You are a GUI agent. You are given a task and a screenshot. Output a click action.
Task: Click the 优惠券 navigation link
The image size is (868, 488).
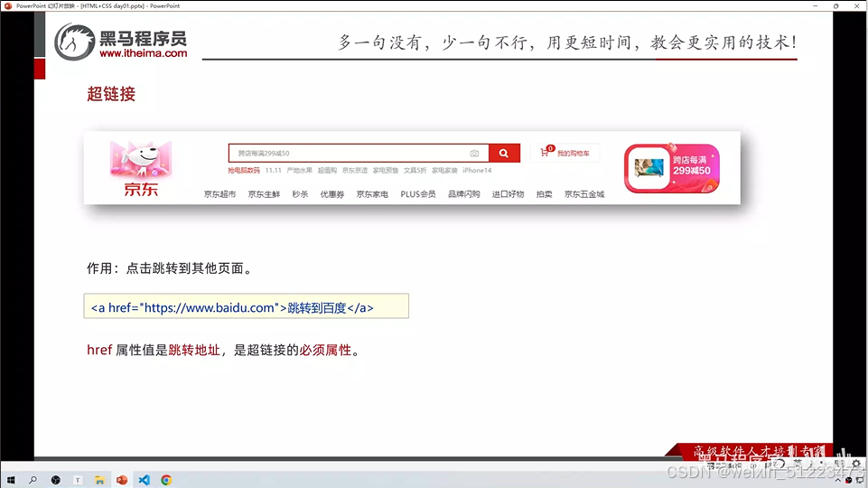(332, 194)
